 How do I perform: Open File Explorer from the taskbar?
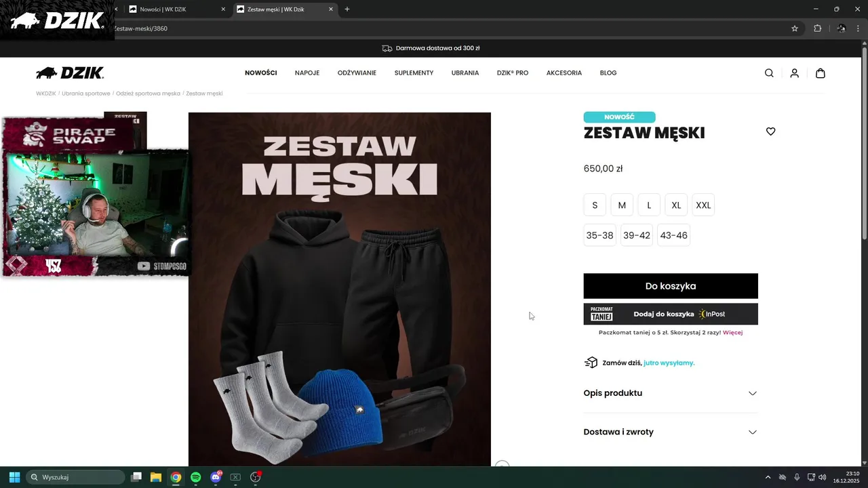pyautogui.click(x=156, y=477)
